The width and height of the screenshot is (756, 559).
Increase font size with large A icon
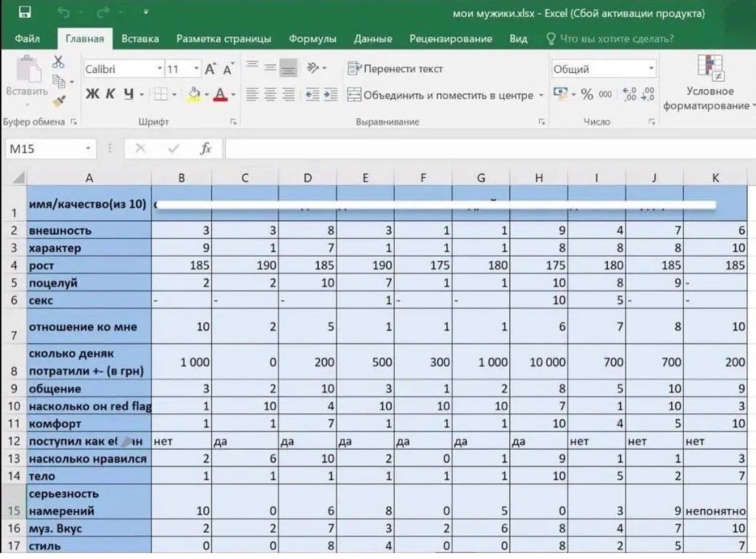pos(210,69)
